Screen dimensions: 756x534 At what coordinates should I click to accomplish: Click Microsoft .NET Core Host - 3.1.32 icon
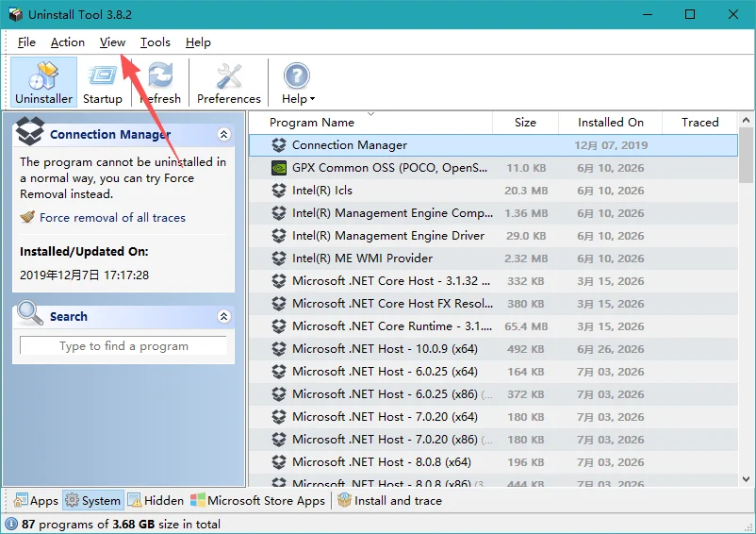pyautogui.click(x=279, y=281)
